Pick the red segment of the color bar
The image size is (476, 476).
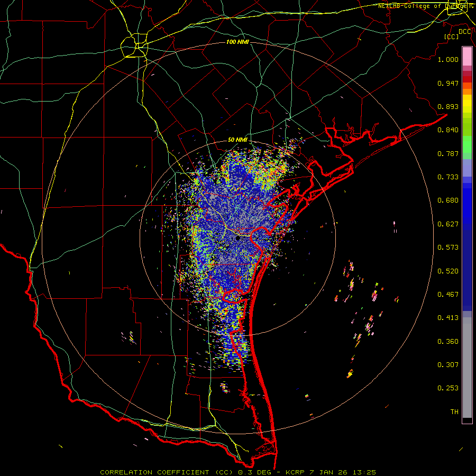[x=467, y=79]
